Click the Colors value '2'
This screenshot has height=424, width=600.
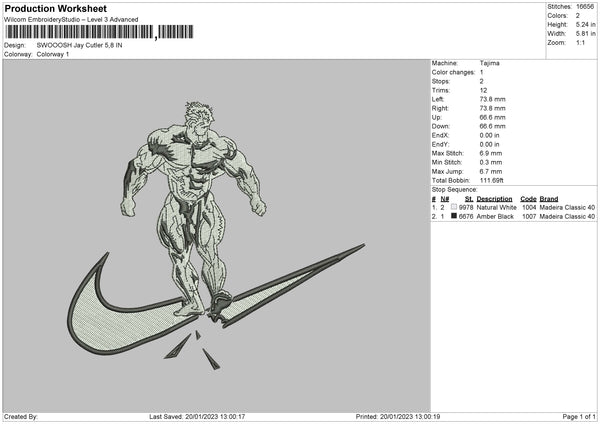click(578, 16)
